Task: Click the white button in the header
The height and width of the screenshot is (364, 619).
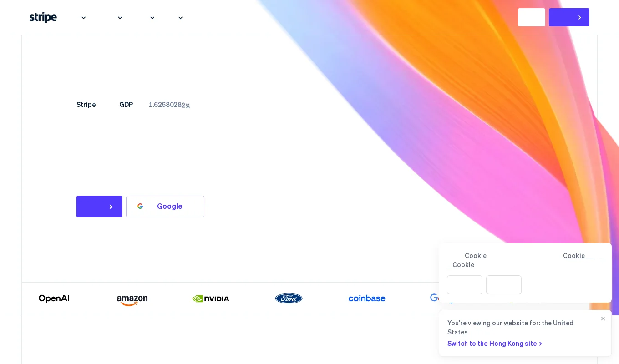Action: (x=531, y=17)
